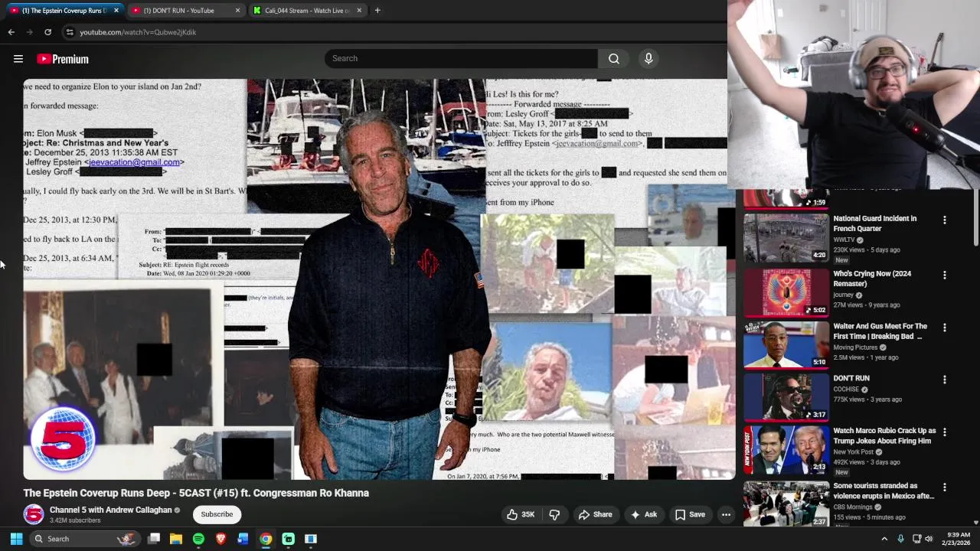Viewport: 980px width, 551px height.
Task: Open Google Chrome from the taskbar
Action: pos(266,539)
